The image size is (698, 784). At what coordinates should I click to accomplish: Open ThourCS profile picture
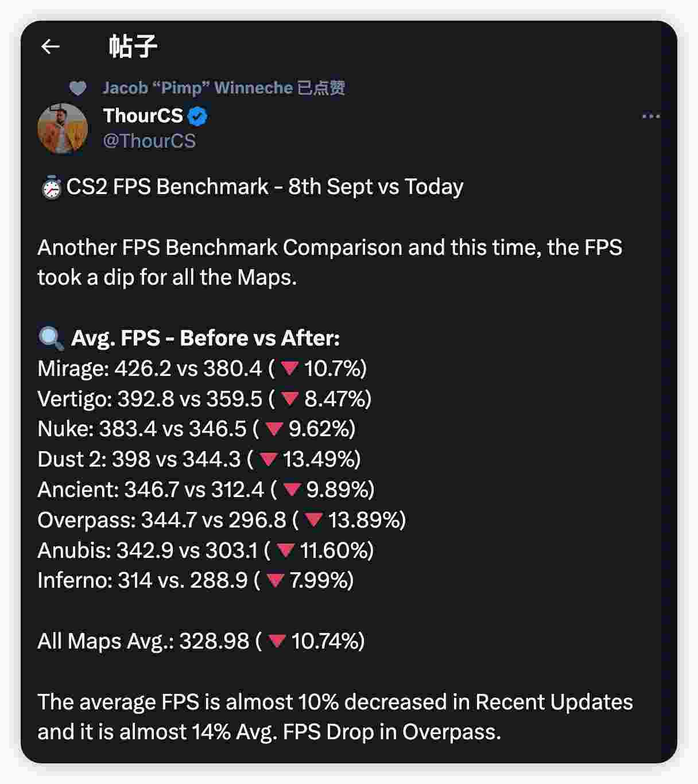tap(63, 129)
